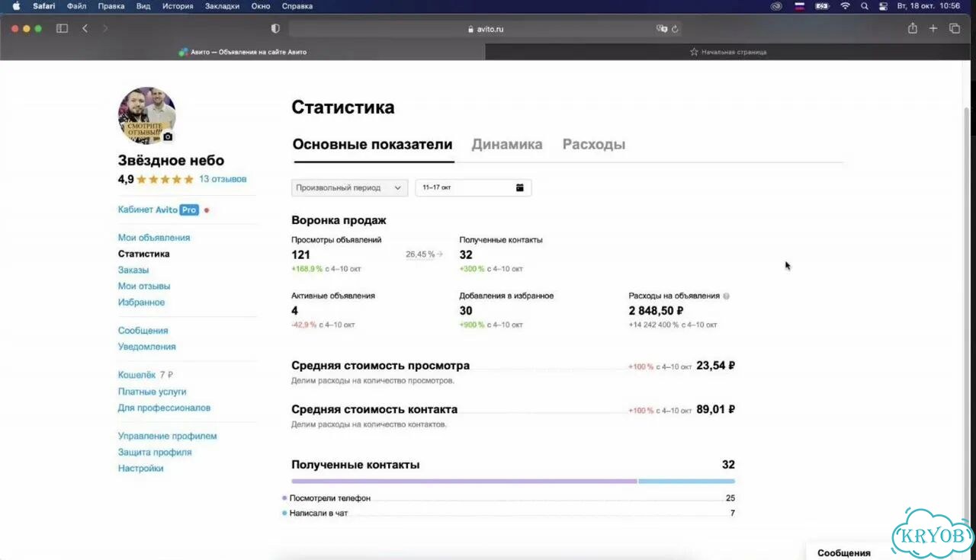
Task: Open Настройки in sidebar
Action: (141, 469)
